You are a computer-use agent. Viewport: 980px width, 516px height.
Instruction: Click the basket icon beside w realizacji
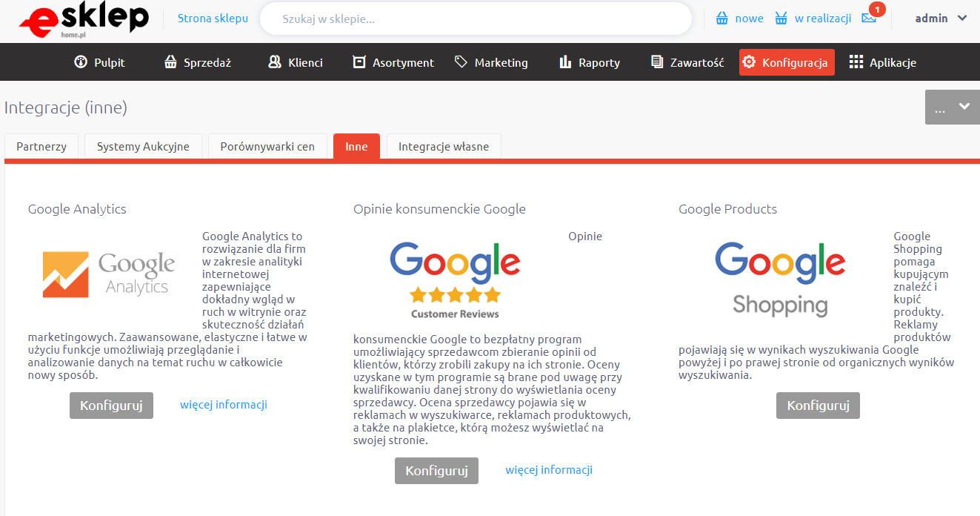781,19
